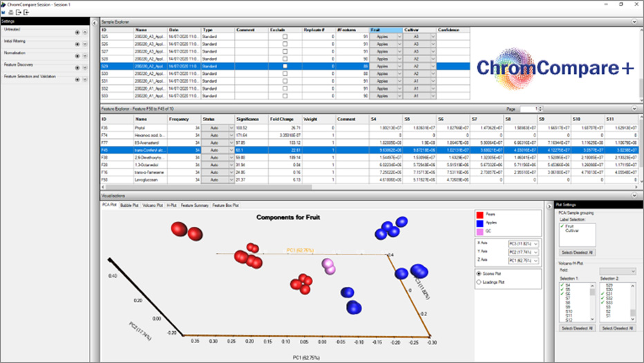
Task: Click Feature Explorer horizontal scrollbar thumb
Action: tap(209, 187)
